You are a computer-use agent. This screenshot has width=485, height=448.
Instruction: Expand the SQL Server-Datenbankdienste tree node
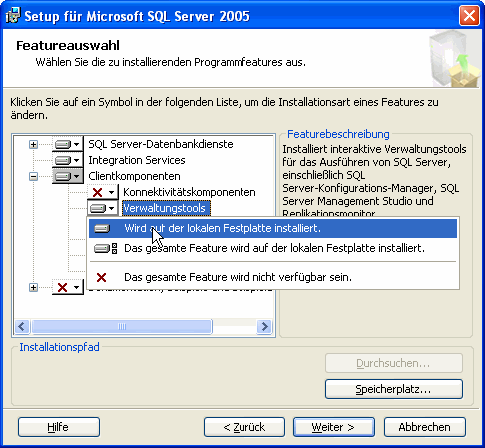click(33, 144)
